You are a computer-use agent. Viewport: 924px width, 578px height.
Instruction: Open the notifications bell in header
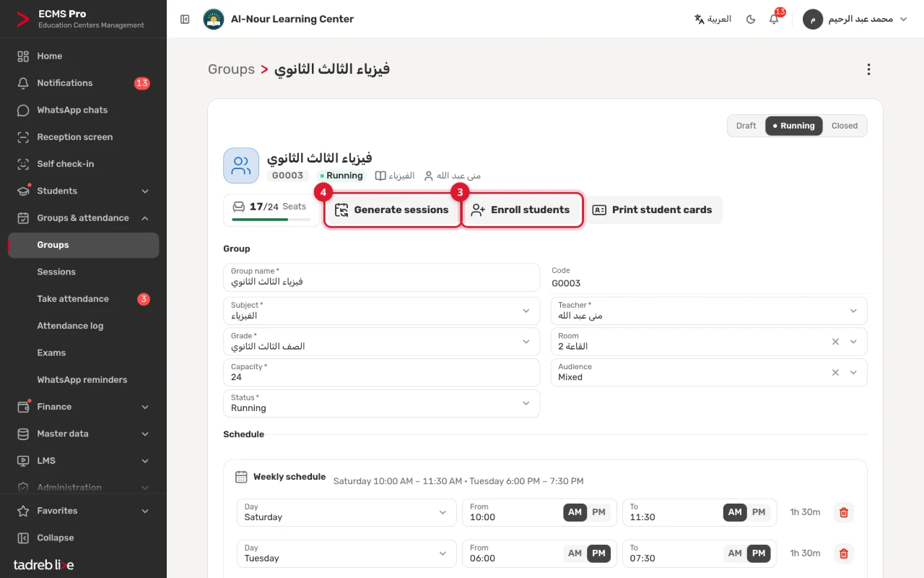click(x=774, y=20)
